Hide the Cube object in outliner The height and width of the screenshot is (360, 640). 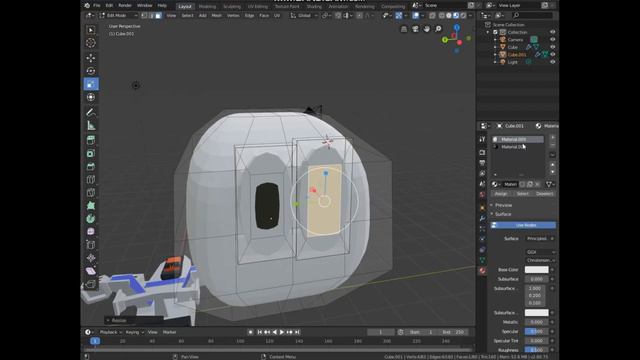(553, 47)
